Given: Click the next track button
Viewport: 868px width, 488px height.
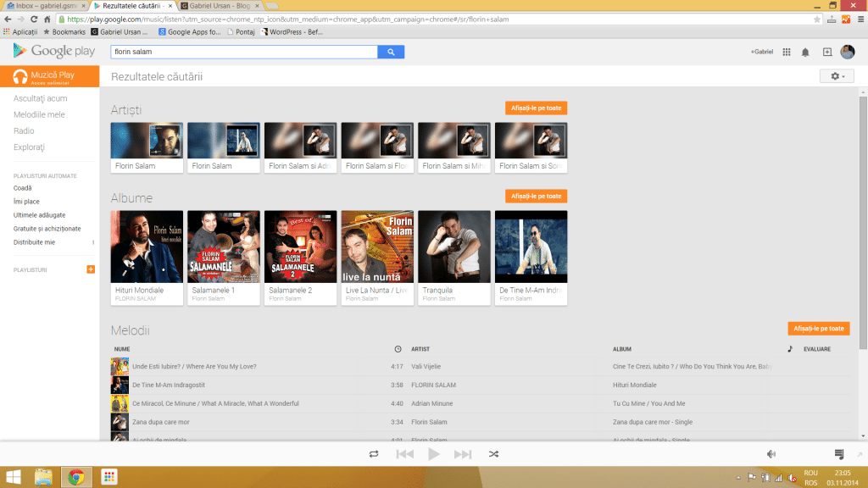Looking at the screenshot, I should [463, 454].
